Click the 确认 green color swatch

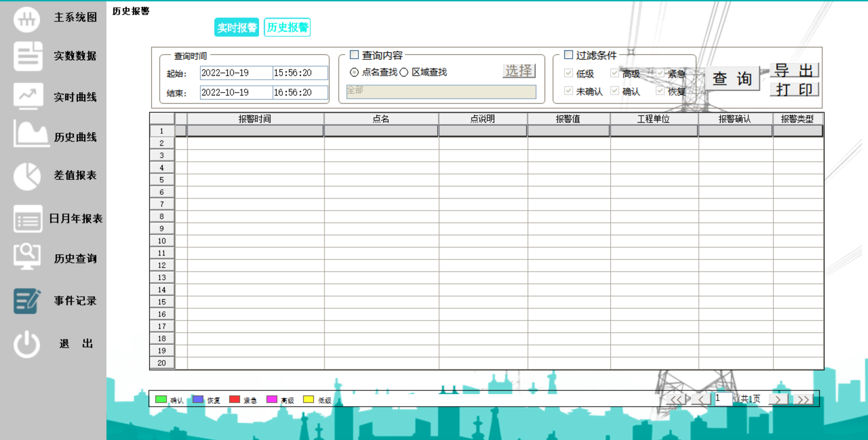[x=160, y=399]
